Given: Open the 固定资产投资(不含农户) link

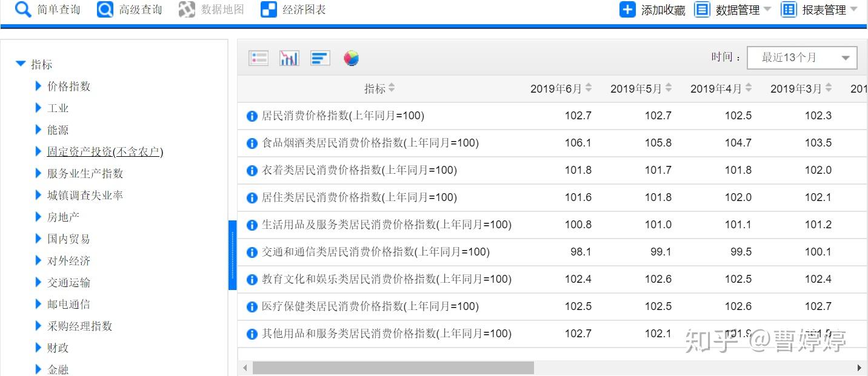Looking at the screenshot, I should 105,152.
